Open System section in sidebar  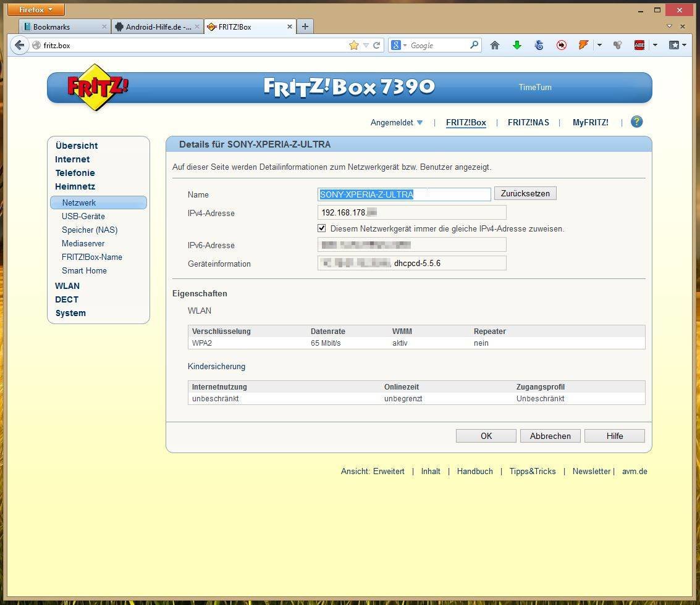tap(70, 313)
